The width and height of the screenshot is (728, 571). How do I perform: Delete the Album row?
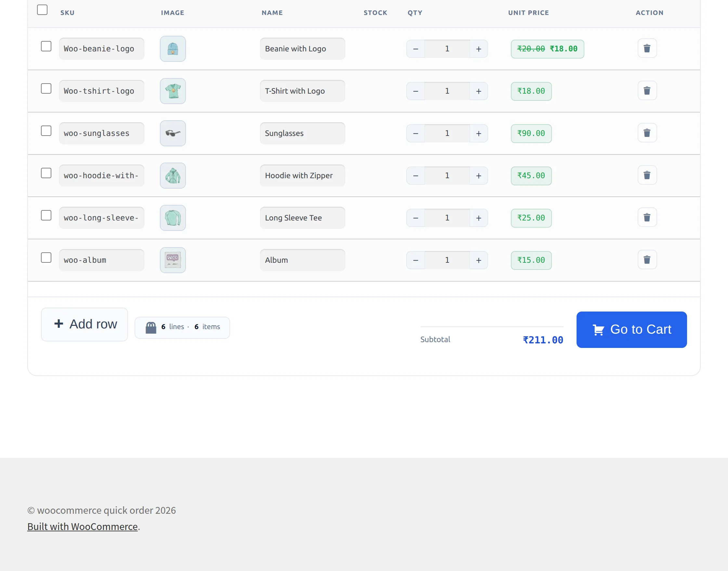pos(647,260)
